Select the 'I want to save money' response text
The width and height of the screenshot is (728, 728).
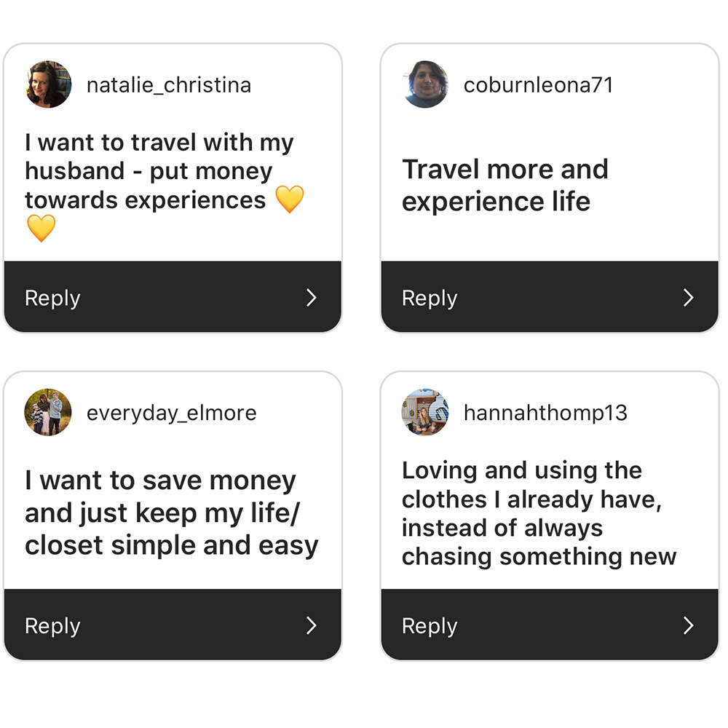(171, 513)
